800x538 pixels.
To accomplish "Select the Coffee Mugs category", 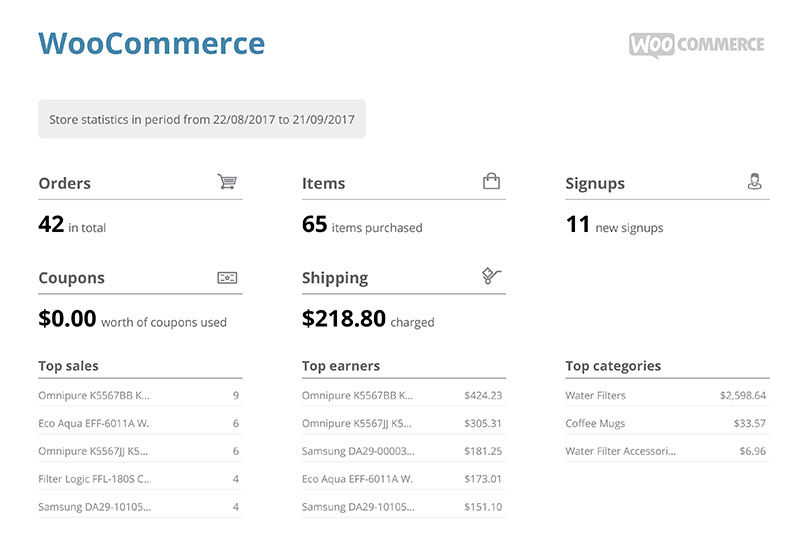I will click(667, 423).
